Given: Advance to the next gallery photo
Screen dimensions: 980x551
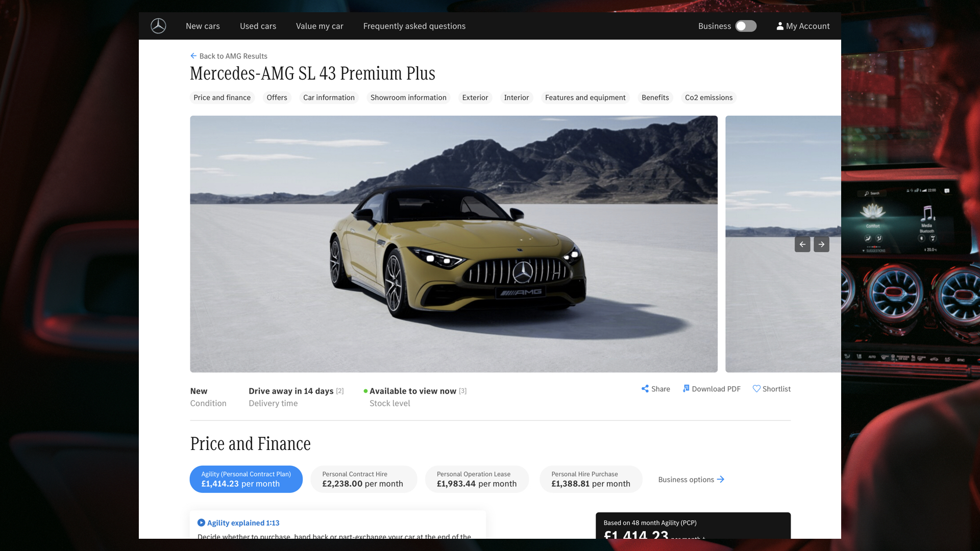Looking at the screenshot, I should click(x=821, y=244).
